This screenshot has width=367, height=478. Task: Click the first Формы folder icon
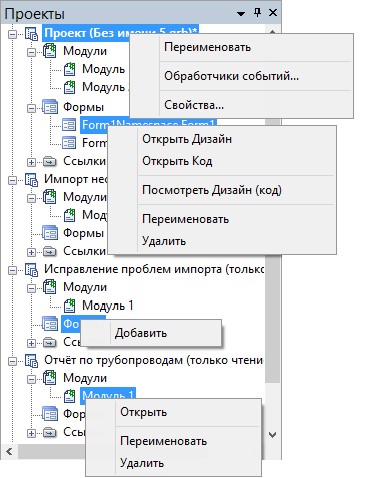pos(50,107)
